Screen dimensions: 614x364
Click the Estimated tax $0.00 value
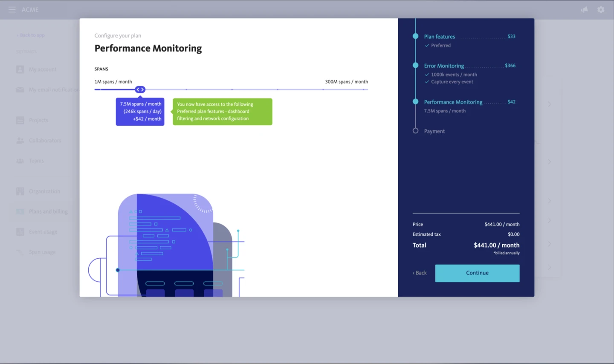tap(513, 234)
